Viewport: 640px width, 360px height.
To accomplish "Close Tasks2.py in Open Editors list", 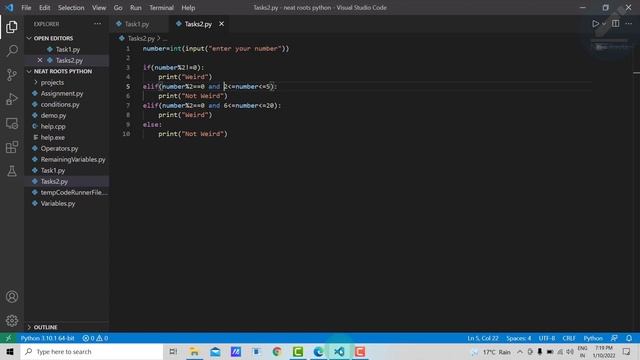I will (40, 60).
